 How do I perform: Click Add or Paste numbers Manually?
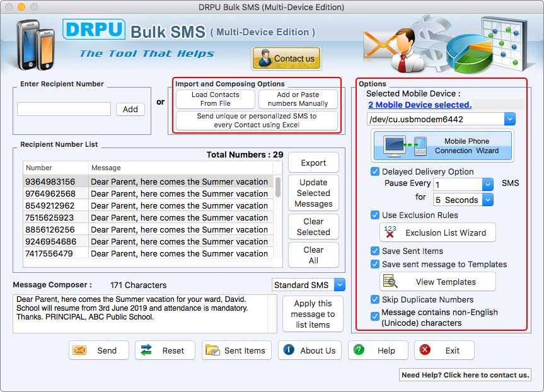pos(298,99)
